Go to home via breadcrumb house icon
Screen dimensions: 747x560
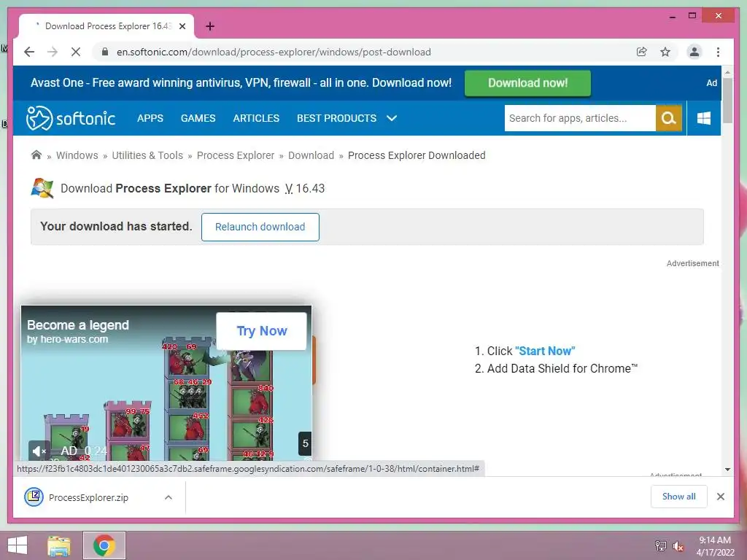pyautogui.click(x=36, y=155)
